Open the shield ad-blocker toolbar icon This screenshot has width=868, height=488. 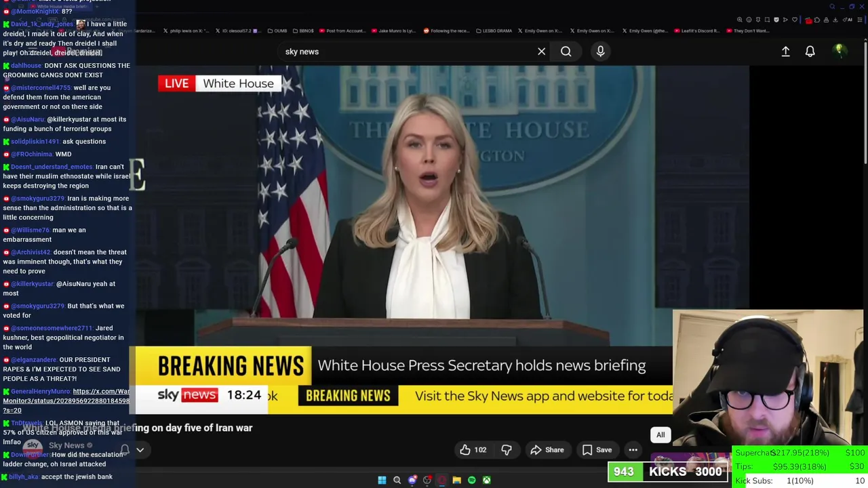pos(776,20)
